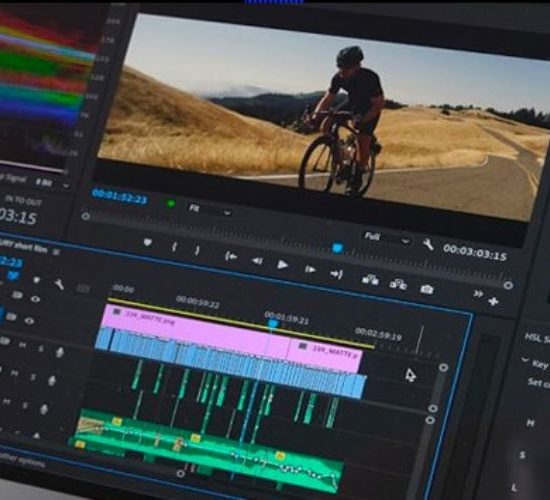
Task: Open Timeline display settings wrench
Action: point(59,284)
